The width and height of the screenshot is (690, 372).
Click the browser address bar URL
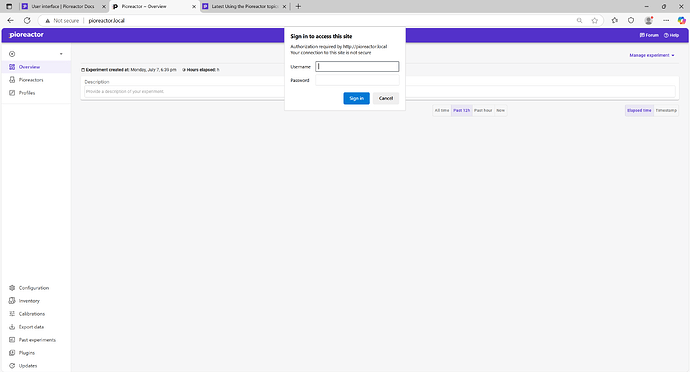[x=106, y=21]
